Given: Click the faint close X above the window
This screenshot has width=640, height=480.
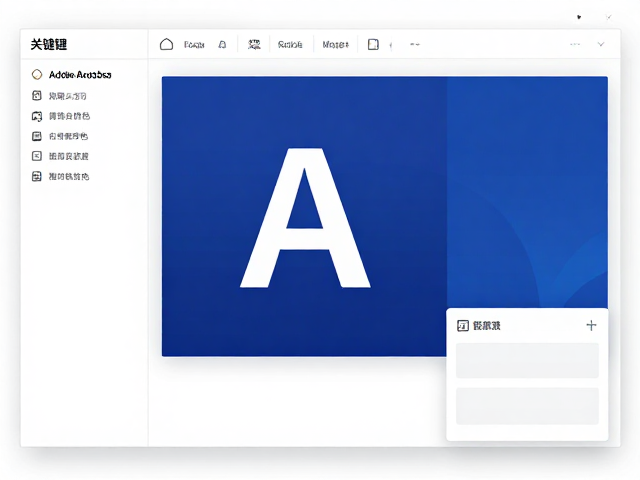Looking at the screenshot, I should [609, 17].
